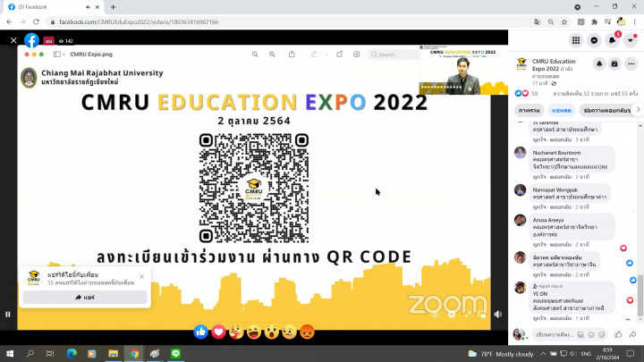
Task: Mute the live video volume
Action: click(x=498, y=315)
